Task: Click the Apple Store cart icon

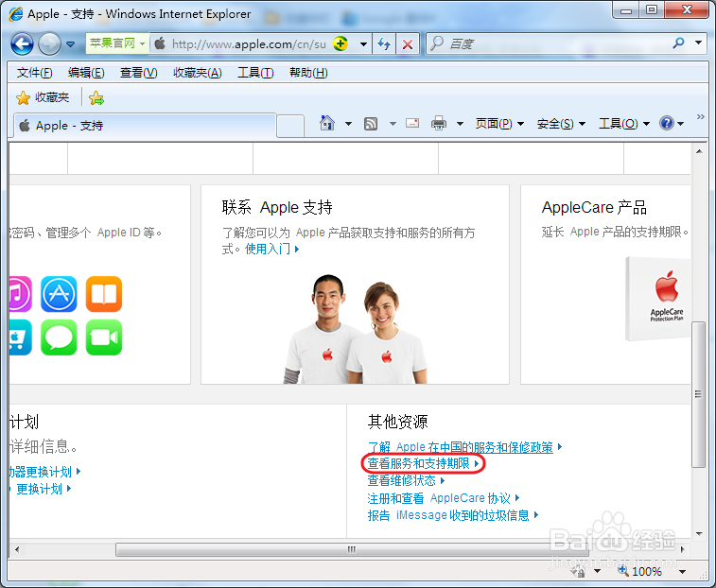Action: coord(20,337)
